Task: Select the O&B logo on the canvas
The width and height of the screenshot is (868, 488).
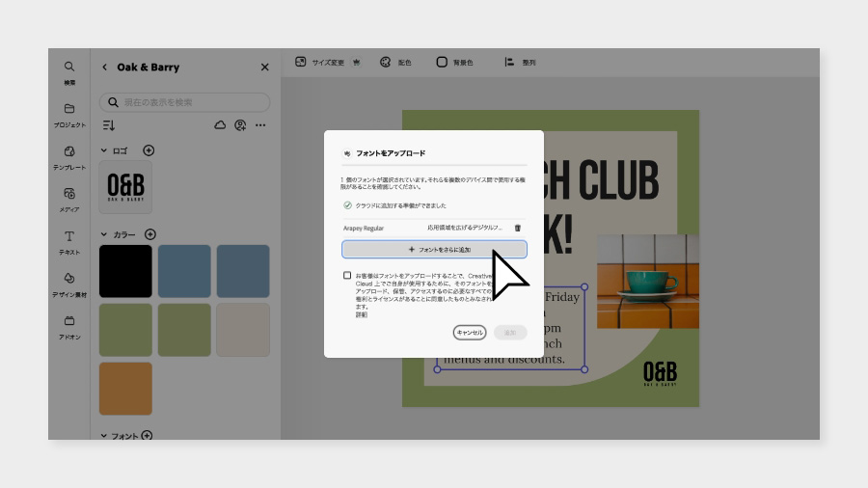Action: tap(660, 373)
